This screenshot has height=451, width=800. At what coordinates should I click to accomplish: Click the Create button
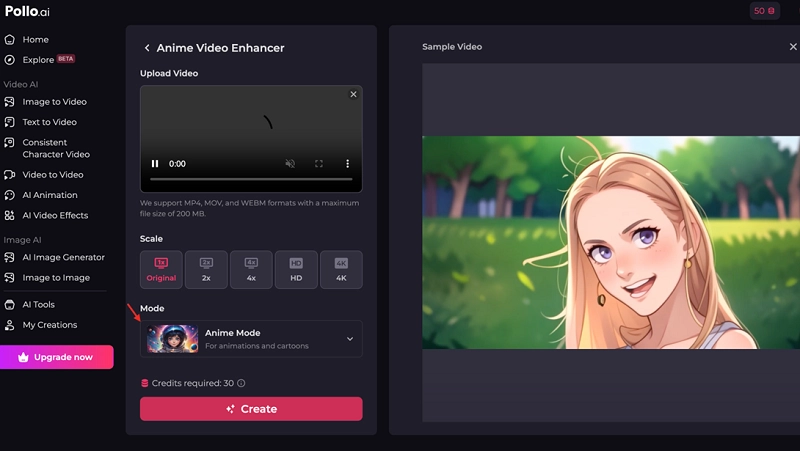[x=251, y=409]
